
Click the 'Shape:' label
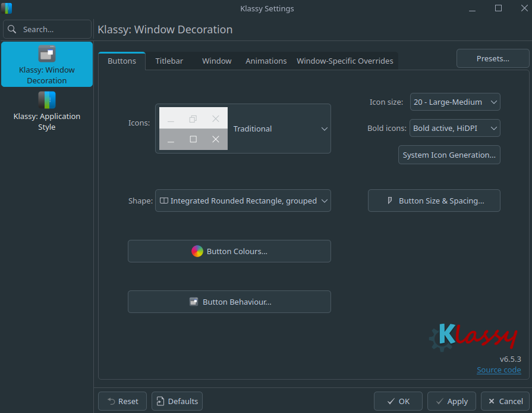coord(140,201)
